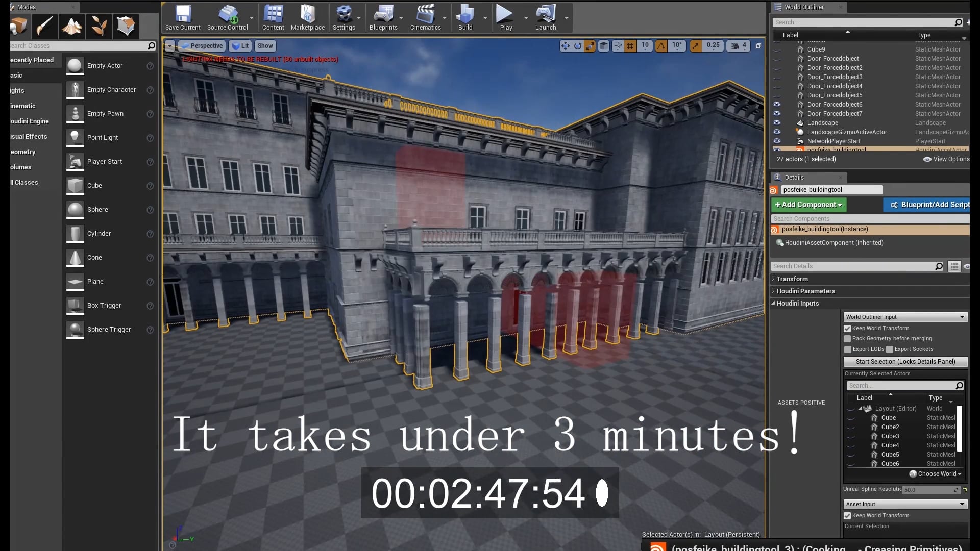The width and height of the screenshot is (980, 551).
Task: Open the viewport Show menu
Action: pyautogui.click(x=265, y=46)
